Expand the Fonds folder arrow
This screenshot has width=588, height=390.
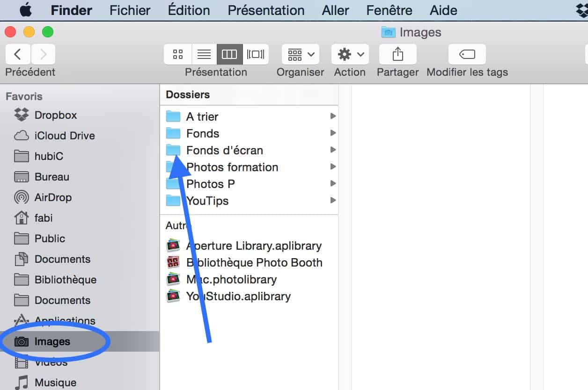tap(333, 133)
